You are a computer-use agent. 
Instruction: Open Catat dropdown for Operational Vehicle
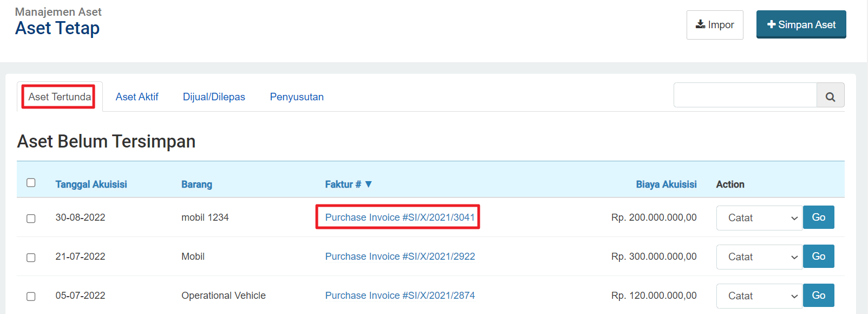click(x=759, y=296)
